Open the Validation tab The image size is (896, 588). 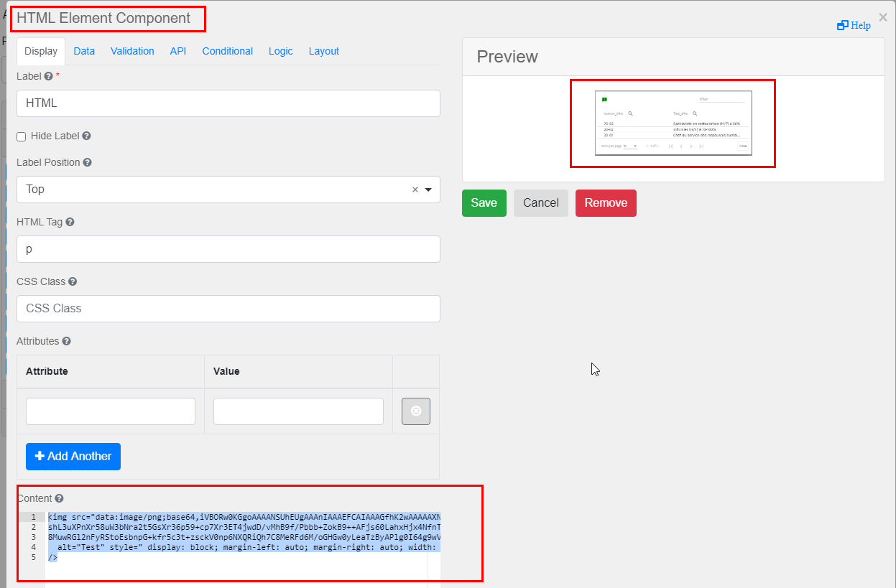point(132,51)
